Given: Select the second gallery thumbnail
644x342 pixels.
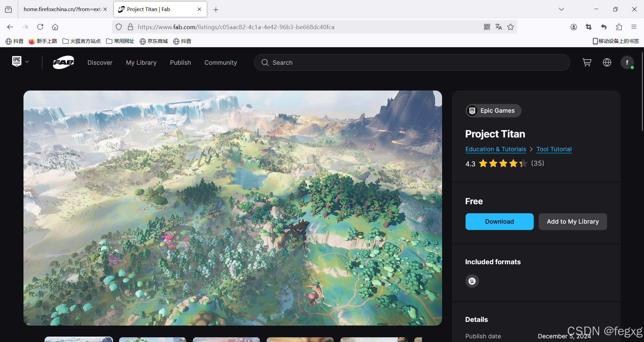Looking at the screenshot, I should (153, 340).
